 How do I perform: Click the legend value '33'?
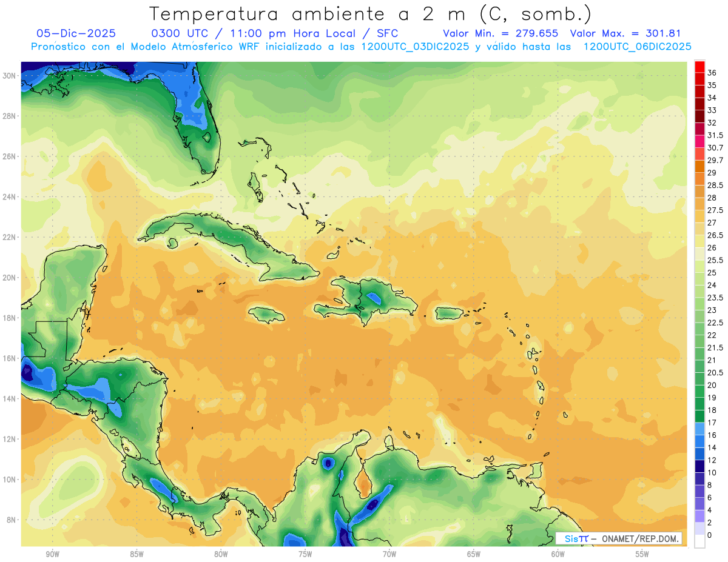712,110
